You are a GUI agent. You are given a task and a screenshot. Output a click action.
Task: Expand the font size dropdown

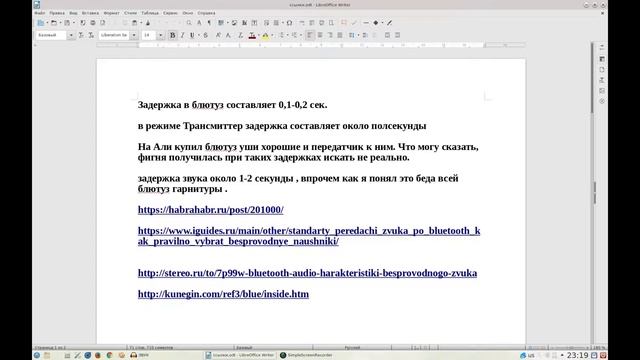click(x=160, y=35)
